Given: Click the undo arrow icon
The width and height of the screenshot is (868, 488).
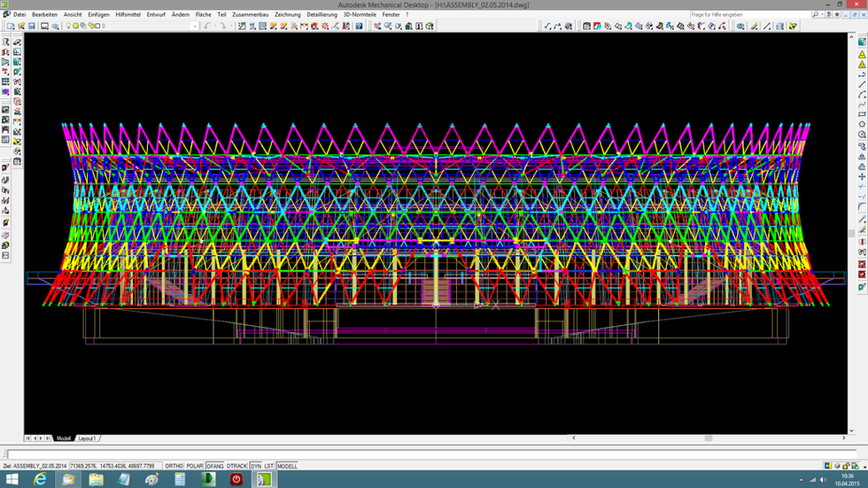Looking at the screenshot, I should 207,26.
